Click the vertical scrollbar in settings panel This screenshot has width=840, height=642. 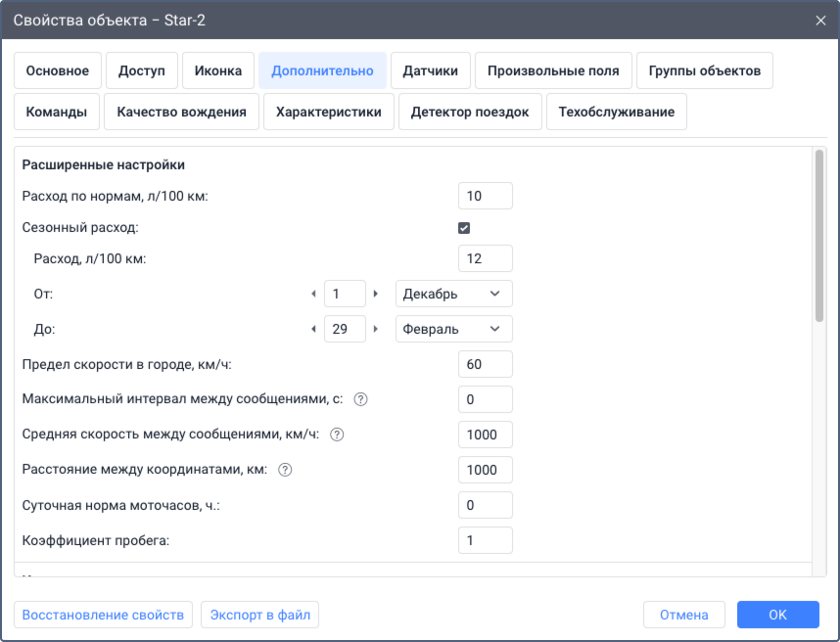click(x=819, y=235)
